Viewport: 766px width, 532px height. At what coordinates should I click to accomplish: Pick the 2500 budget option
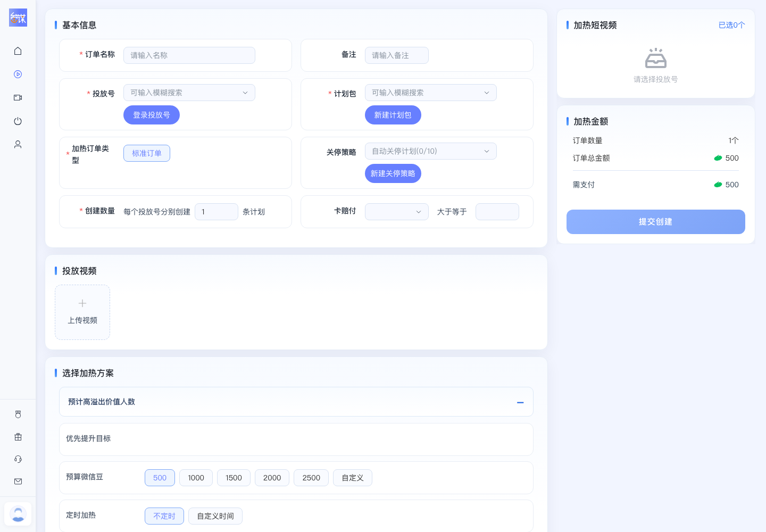pos(311,478)
